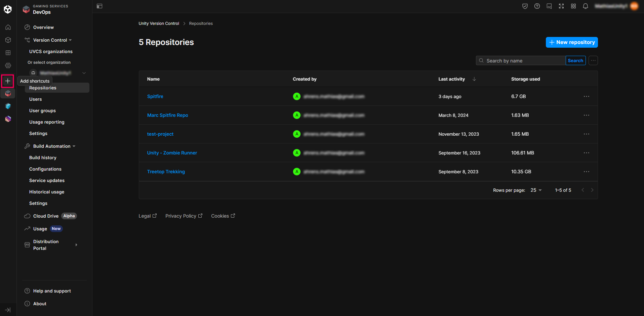
Task: Expand the Distribution Portal submenu
Action: [76, 245]
